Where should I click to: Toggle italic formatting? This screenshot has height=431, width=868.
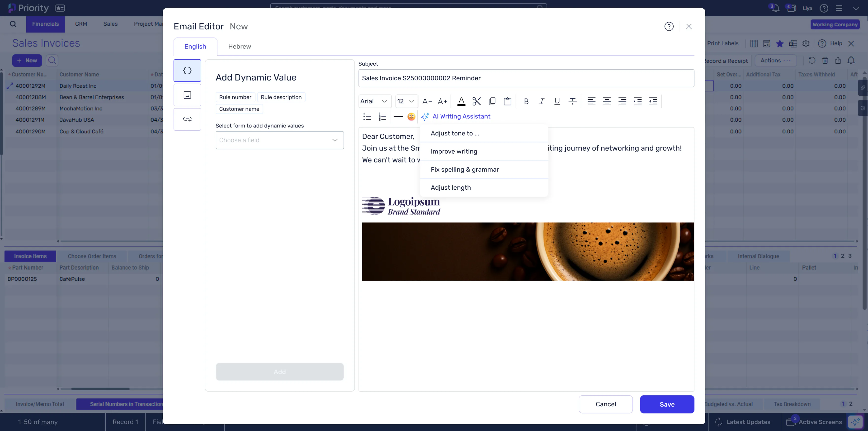pyautogui.click(x=541, y=101)
